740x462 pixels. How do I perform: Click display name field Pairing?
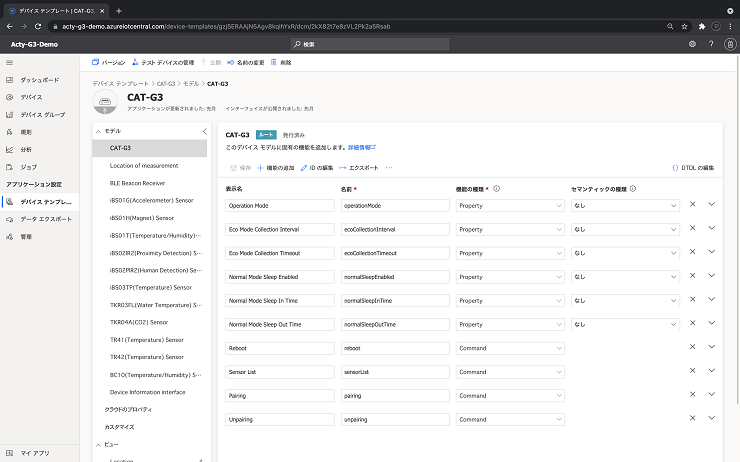[280, 395]
